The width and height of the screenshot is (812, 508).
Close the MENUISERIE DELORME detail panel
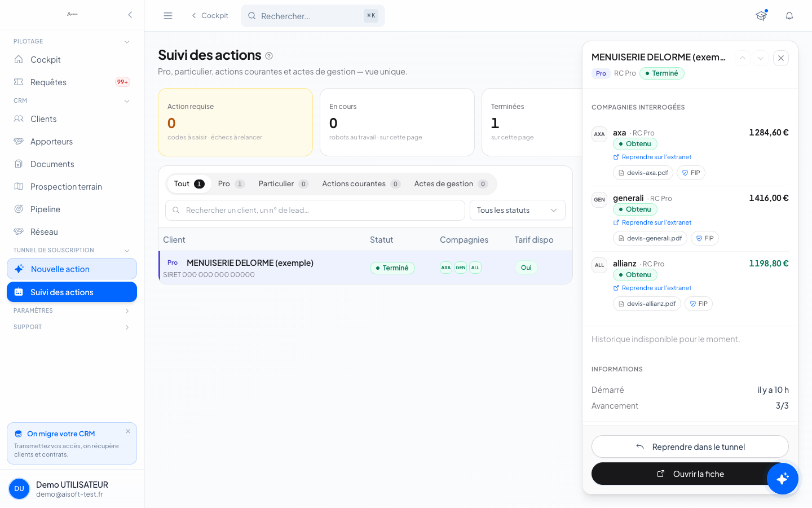coord(781,58)
